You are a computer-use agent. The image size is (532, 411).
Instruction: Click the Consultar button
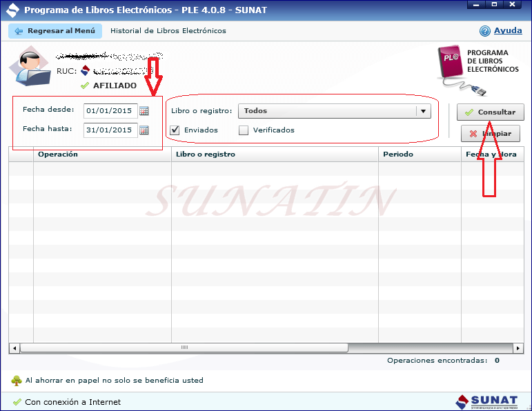tap(490, 112)
